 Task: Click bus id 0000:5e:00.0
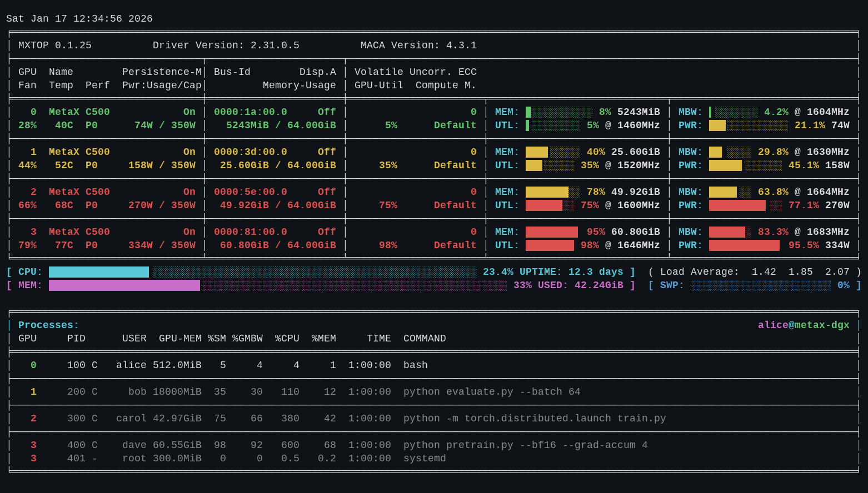pos(251,192)
